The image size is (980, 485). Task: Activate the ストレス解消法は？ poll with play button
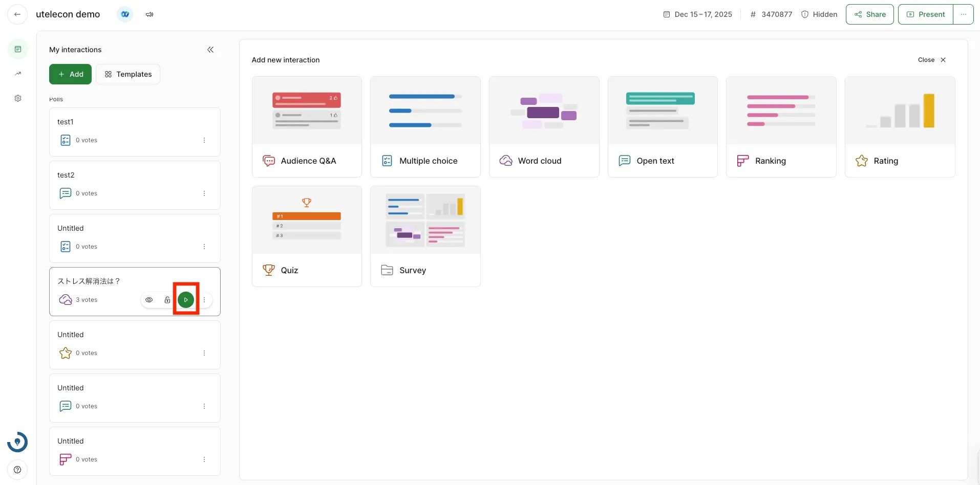point(186,300)
